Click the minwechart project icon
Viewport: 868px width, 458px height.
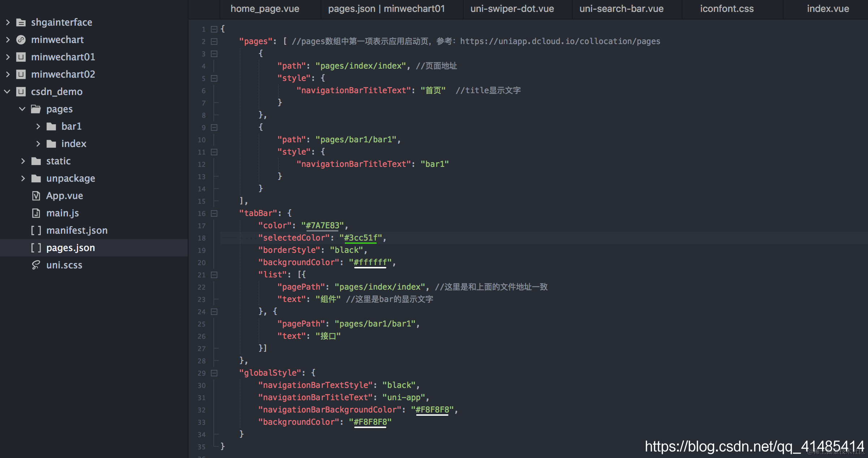coord(21,40)
